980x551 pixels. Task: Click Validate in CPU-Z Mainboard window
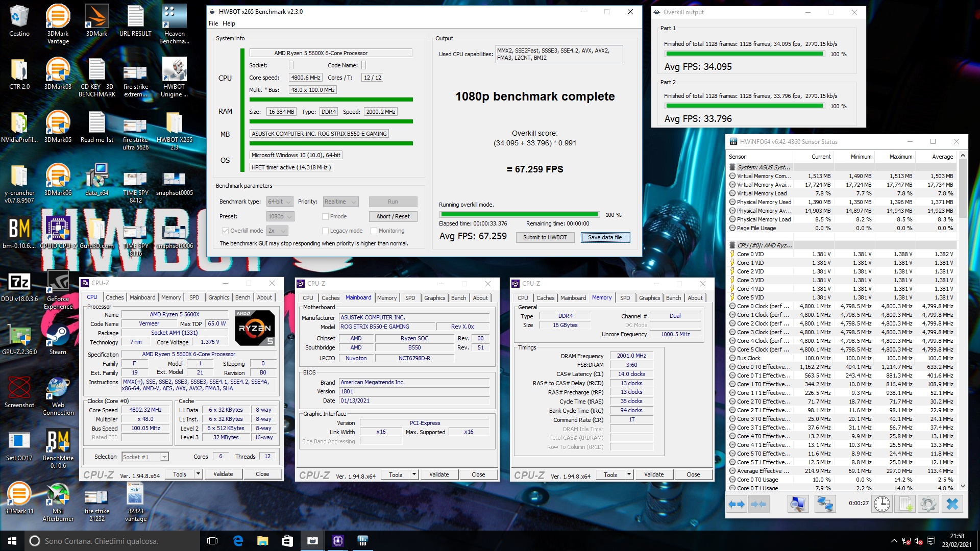[439, 474]
